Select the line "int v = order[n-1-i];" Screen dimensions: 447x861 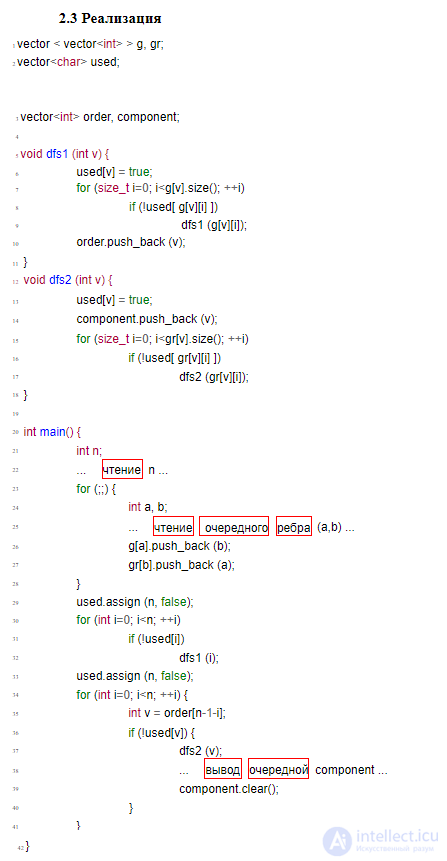177,713
